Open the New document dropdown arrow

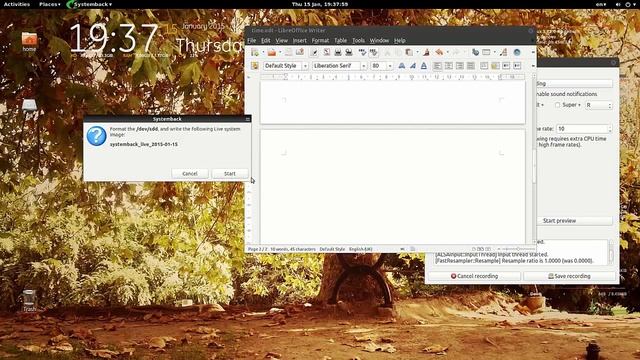tap(263, 52)
